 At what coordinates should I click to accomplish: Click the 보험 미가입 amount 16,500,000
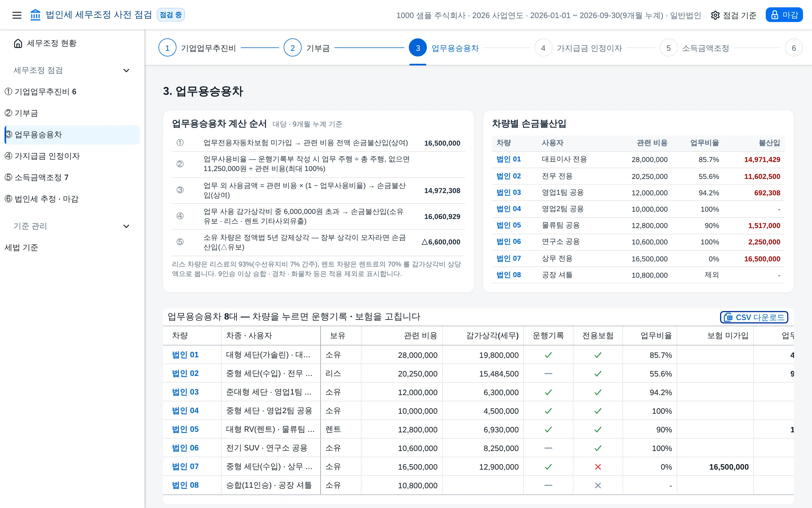[x=729, y=467]
